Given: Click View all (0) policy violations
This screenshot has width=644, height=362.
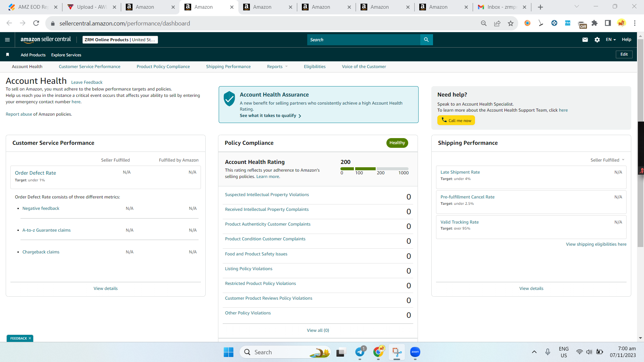Looking at the screenshot, I should pyautogui.click(x=318, y=330).
